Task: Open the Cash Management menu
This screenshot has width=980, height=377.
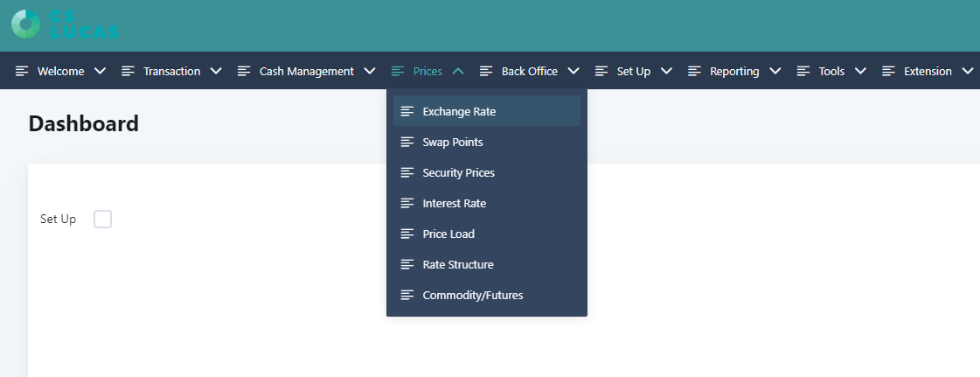Action: pos(307,71)
